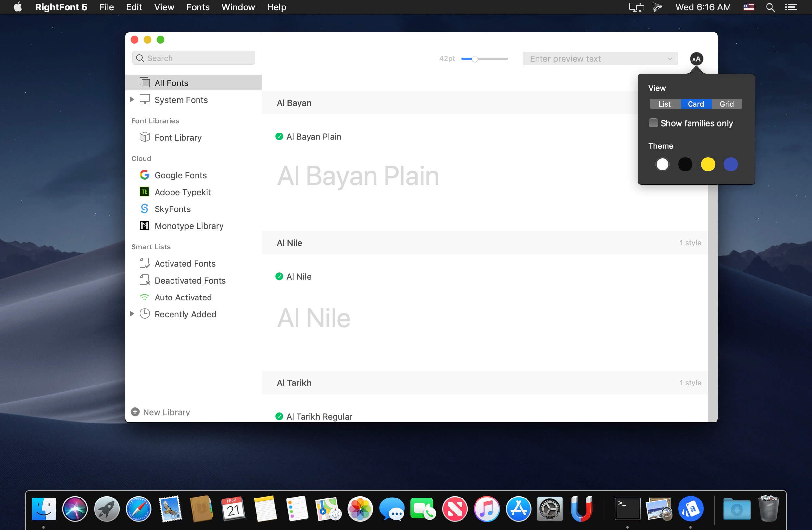This screenshot has width=812, height=530.
Task: Show the Auto Activated smart list
Action: [183, 297]
